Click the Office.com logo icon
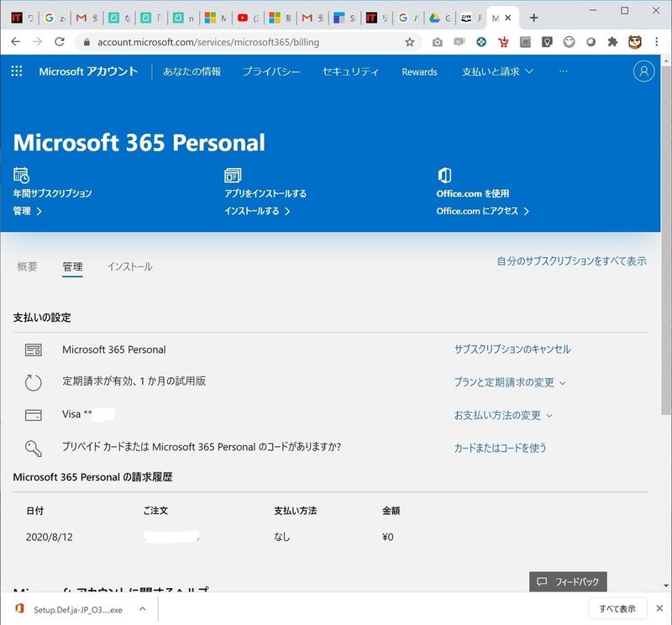This screenshot has height=625, width=672. coord(444,175)
